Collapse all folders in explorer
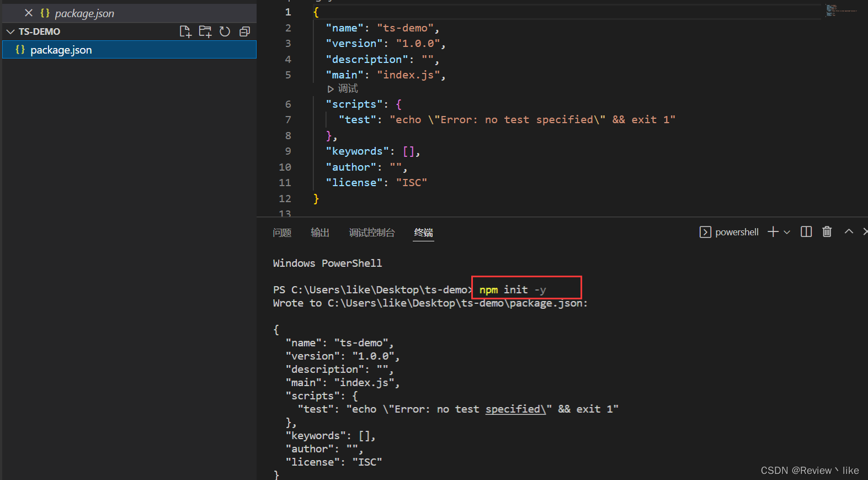868x480 pixels. coord(244,31)
